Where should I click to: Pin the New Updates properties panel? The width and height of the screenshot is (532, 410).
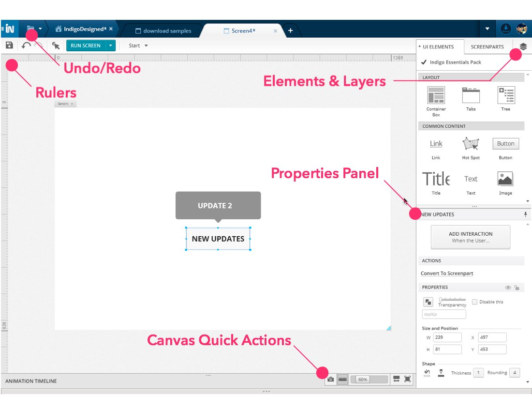pyautogui.click(x=526, y=214)
